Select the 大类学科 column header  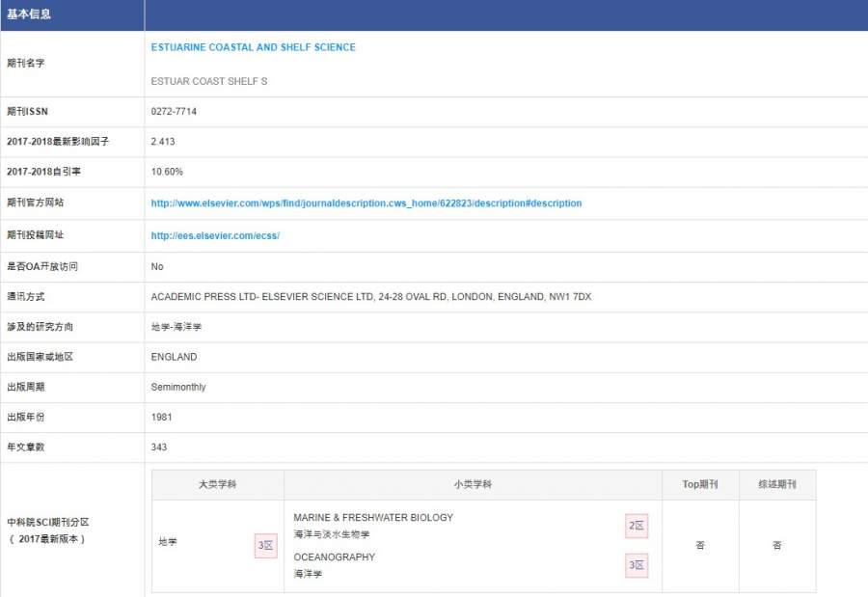pos(217,485)
